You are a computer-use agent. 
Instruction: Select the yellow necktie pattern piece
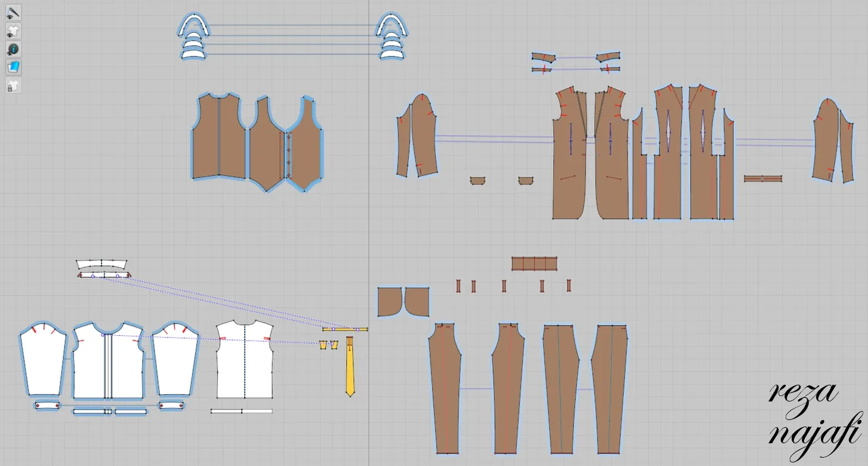350,367
